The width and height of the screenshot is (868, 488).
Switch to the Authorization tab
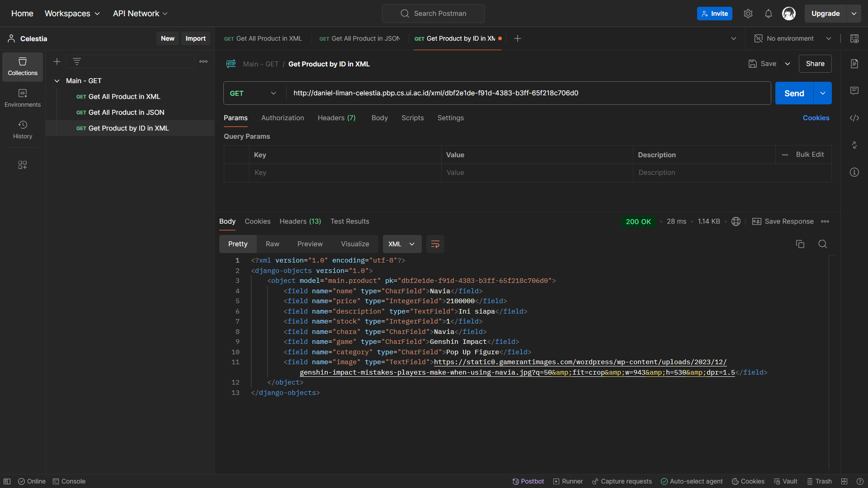pos(283,118)
